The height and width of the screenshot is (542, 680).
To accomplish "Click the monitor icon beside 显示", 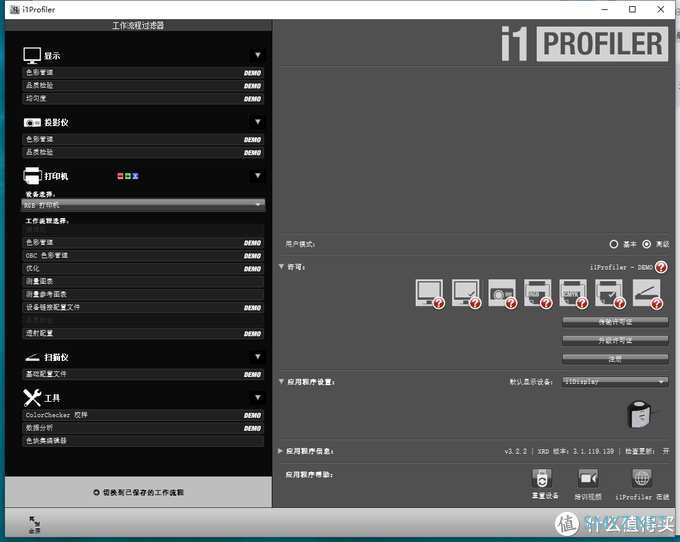I will (32, 56).
